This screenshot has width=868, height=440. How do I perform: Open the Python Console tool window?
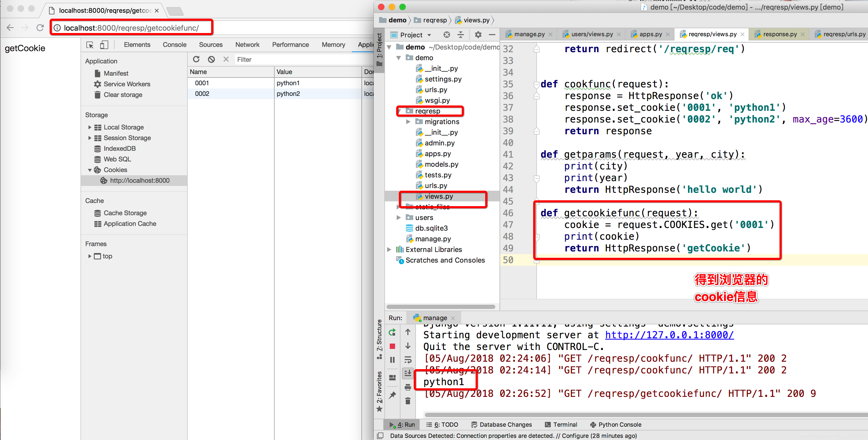click(616, 425)
